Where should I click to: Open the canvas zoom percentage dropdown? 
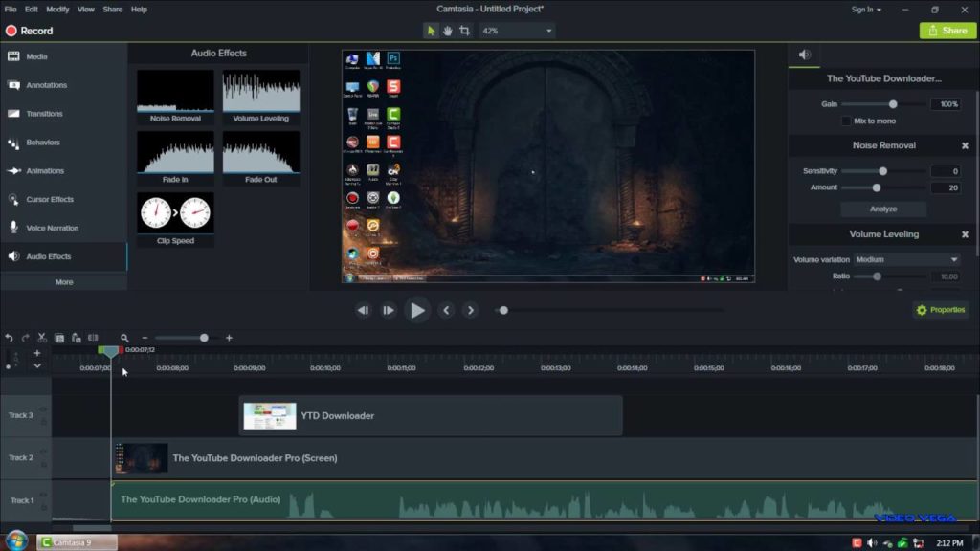tap(517, 30)
